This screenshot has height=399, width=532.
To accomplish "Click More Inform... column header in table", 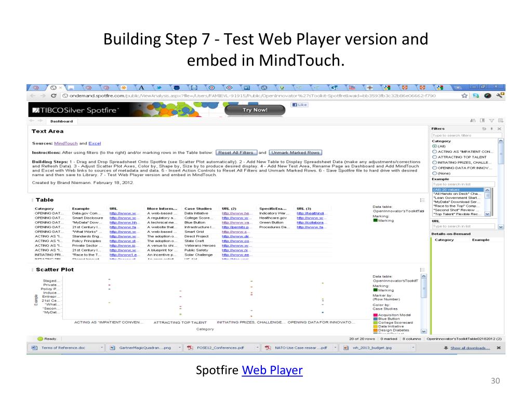I will click(162, 209).
